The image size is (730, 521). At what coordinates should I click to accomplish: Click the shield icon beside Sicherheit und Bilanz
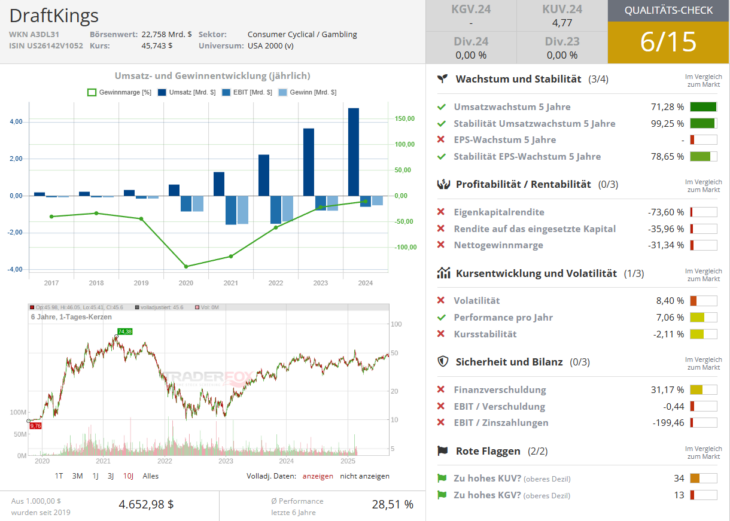tap(443, 362)
